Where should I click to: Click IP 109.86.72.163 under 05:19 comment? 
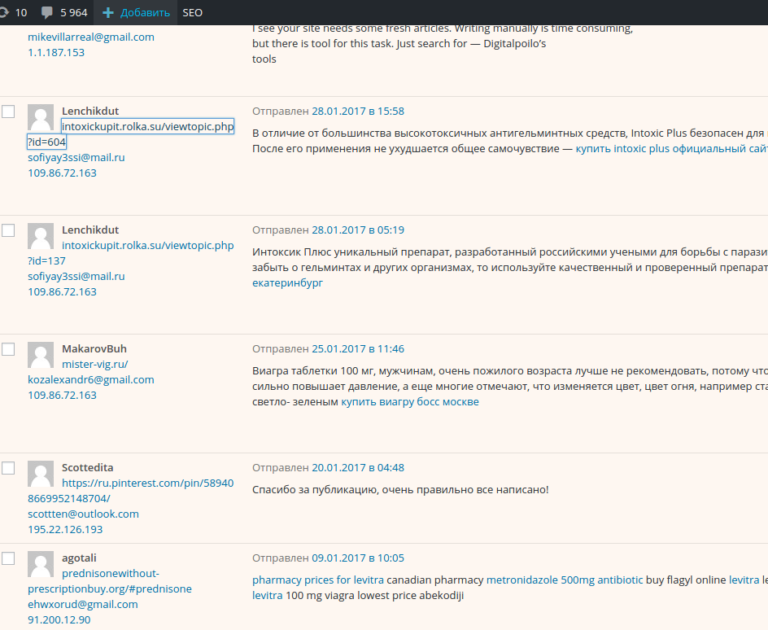pos(62,291)
